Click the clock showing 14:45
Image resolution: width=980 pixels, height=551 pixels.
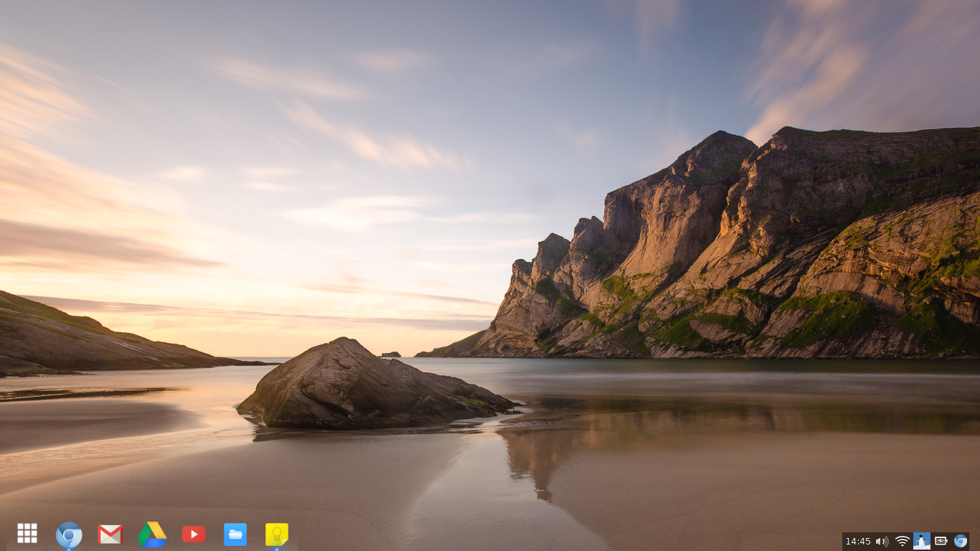click(x=858, y=542)
